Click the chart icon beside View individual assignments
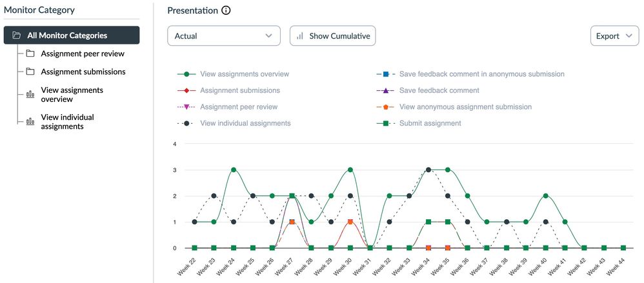 30,122
